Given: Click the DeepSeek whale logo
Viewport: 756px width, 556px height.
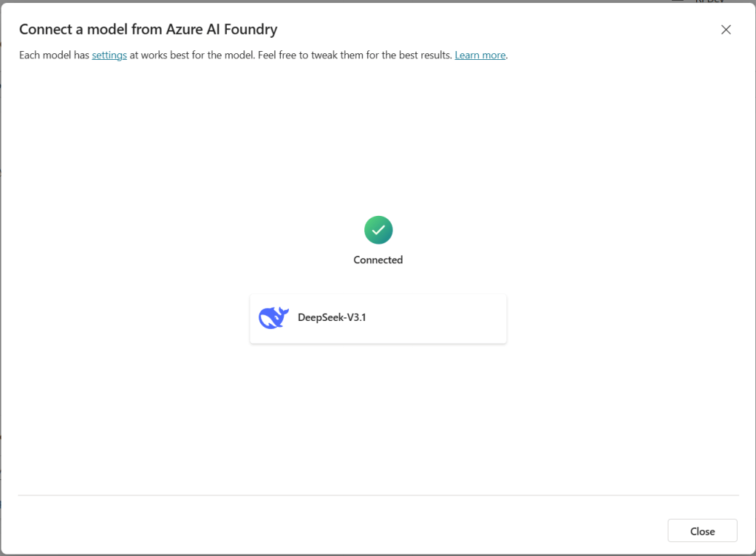Looking at the screenshot, I should point(273,318).
